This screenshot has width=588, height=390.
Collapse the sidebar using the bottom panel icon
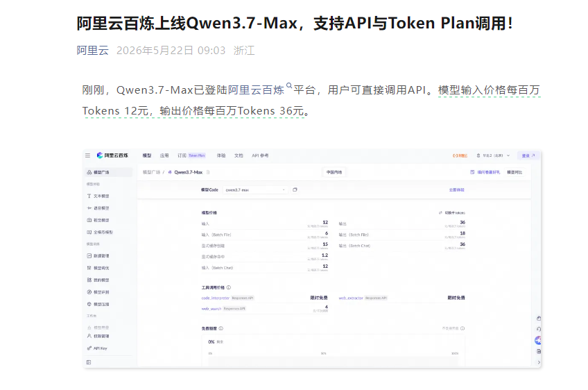pyautogui.click(x=89, y=362)
